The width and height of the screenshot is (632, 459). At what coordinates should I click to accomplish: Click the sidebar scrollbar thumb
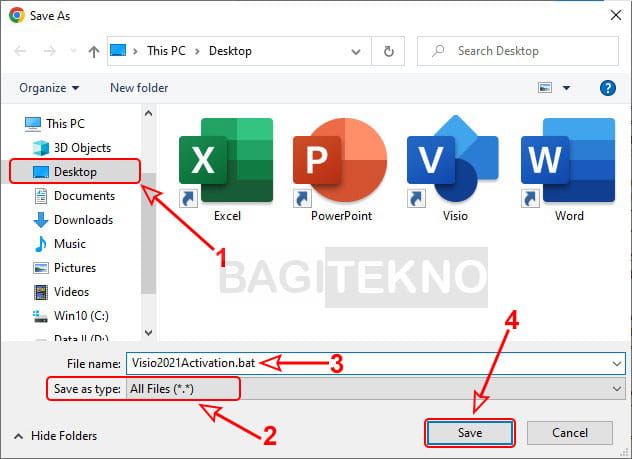pos(148,233)
